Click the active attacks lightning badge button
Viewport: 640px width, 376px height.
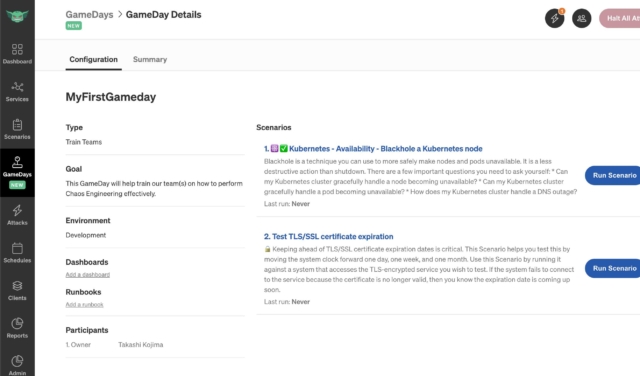[555, 18]
